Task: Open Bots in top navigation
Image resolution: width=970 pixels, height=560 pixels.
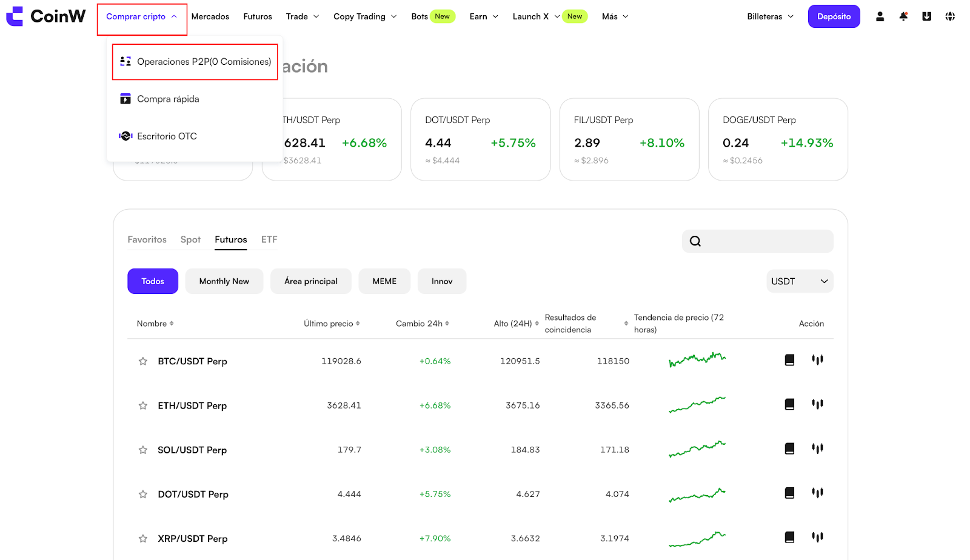Action: 420,16
